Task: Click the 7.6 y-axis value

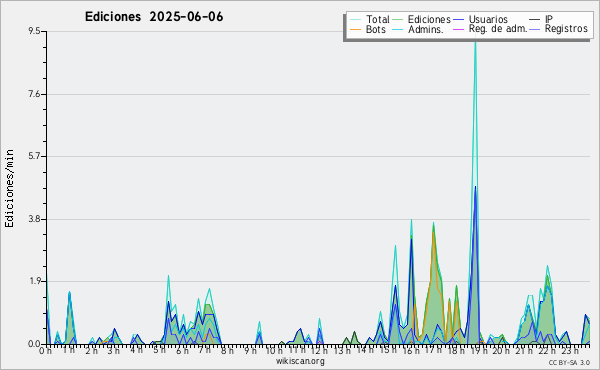Action: coord(34,94)
